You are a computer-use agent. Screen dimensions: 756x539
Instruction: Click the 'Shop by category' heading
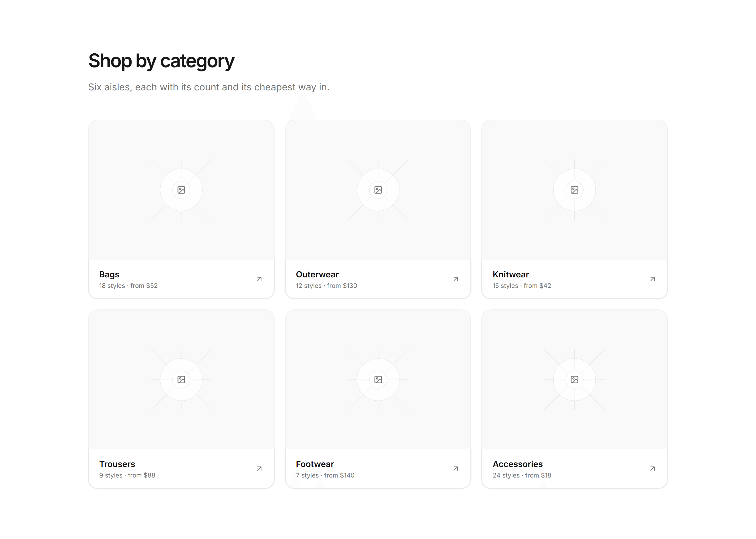(x=161, y=61)
